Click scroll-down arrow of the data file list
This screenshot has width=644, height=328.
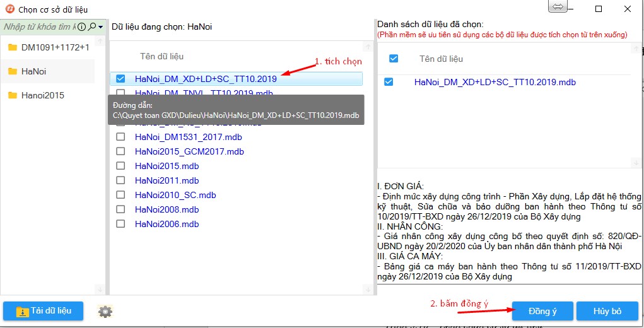coord(367,289)
